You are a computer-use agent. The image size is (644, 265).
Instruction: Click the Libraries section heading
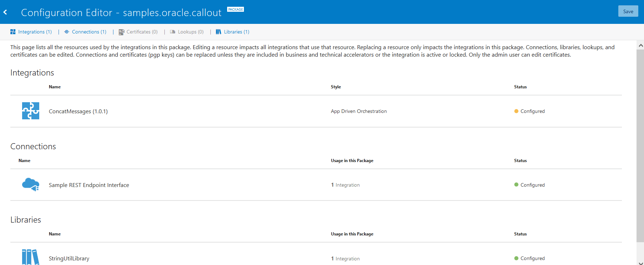coord(26,220)
